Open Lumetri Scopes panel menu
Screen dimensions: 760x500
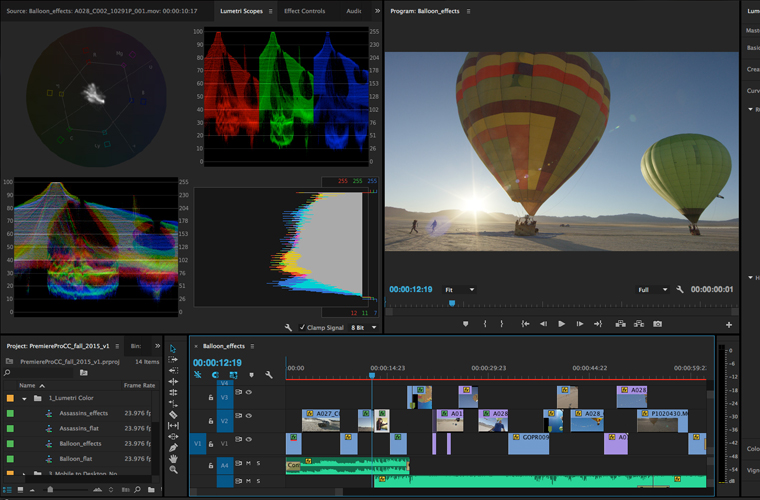tap(270, 11)
